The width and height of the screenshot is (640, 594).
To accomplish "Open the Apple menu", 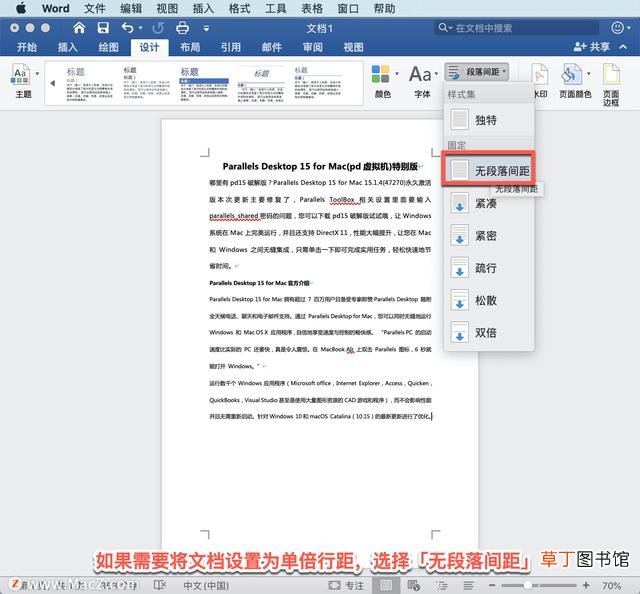I will click(21, 8).
